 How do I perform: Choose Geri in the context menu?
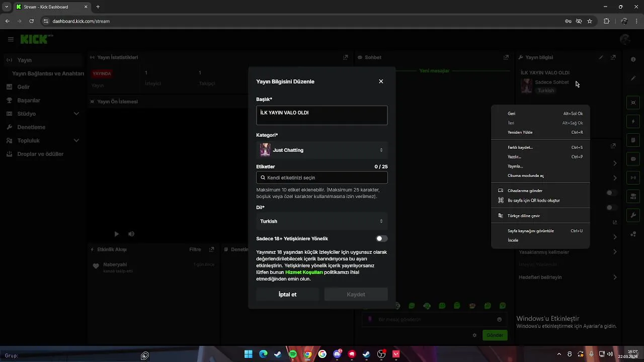tap(540, 114)
